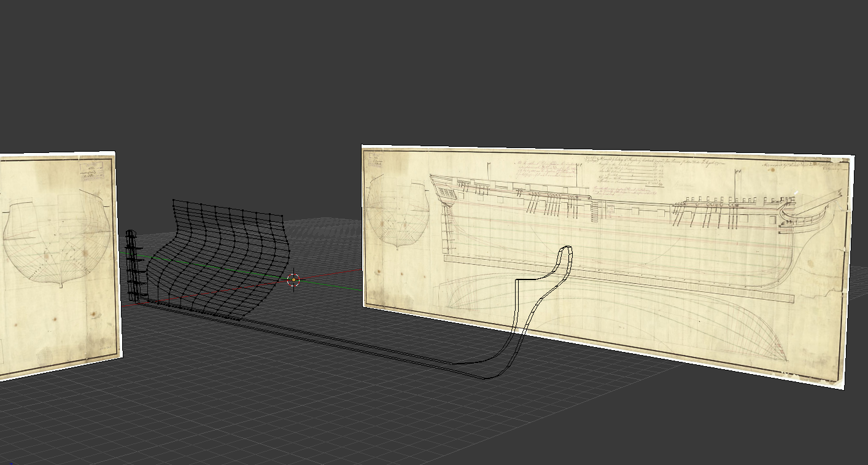Select the small stern post wireframe mesh
This screenshot has width=868, height=465.
(133, 265)
